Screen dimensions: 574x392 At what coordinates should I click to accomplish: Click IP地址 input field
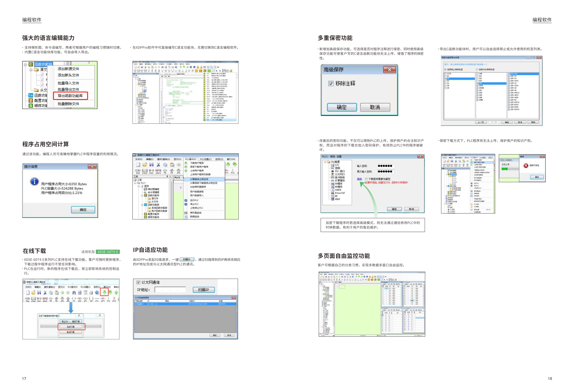170,290
